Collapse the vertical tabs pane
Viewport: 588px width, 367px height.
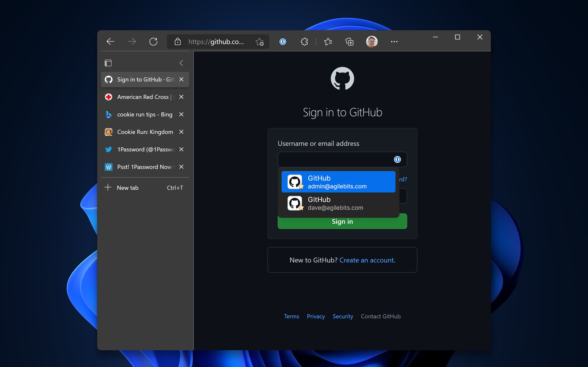pyautogui.click(x=181, y=63)
